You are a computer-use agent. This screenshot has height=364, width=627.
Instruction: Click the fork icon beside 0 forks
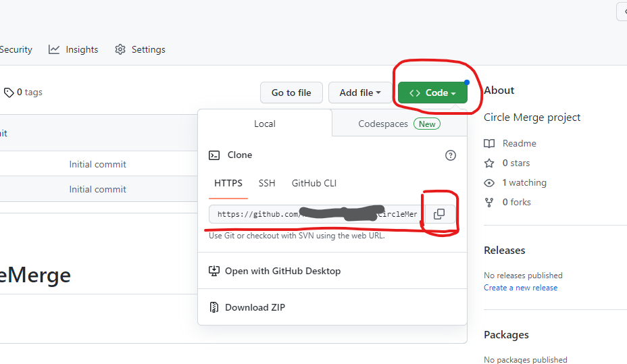(489, 203)
